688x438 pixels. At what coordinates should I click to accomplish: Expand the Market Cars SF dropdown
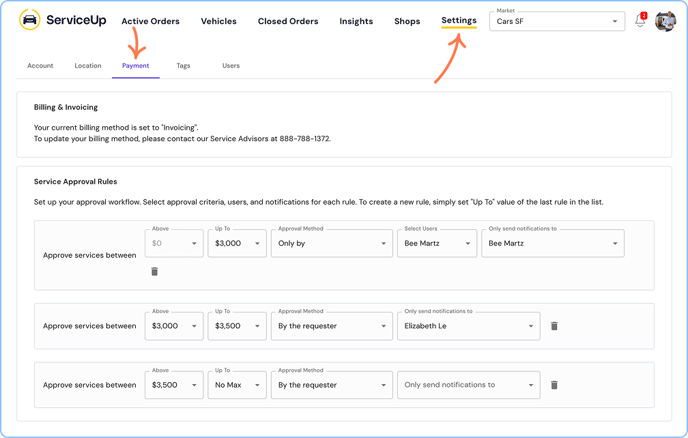tap(557, 21)
